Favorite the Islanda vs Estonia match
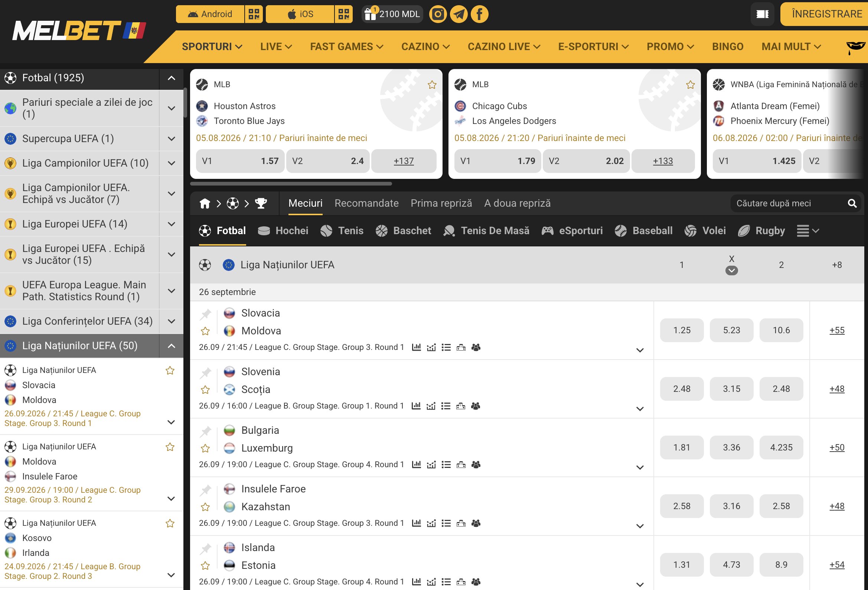 [205, 566]
